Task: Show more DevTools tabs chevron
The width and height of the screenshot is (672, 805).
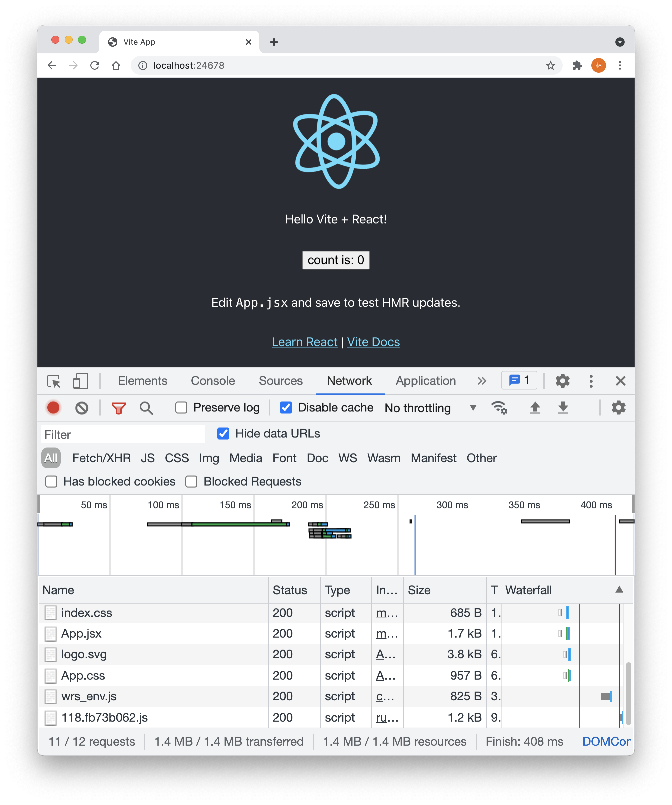Action: [x=482, y=381]
